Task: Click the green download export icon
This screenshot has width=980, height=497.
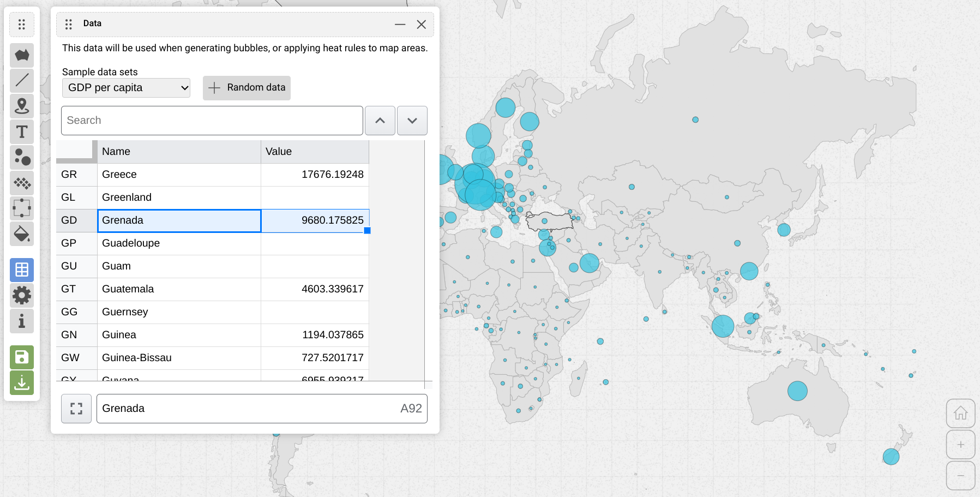Action: pos(22,382)
